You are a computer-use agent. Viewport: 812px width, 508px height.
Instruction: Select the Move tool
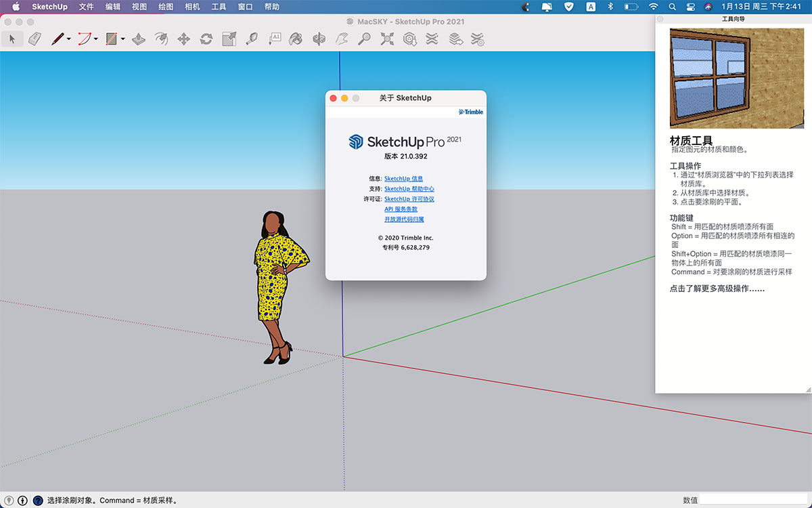pyautogui.click(x=183, y=39)
